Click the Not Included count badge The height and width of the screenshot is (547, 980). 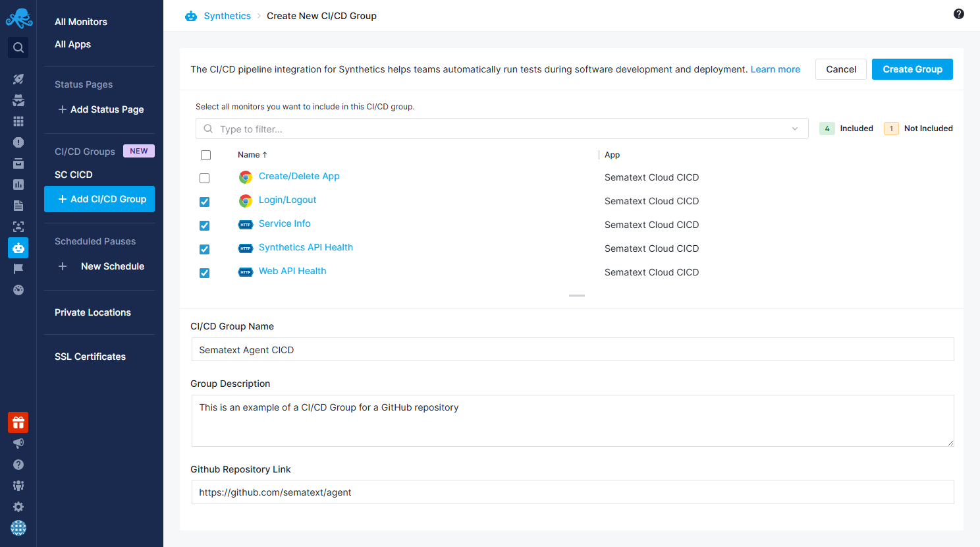[891, 129]
